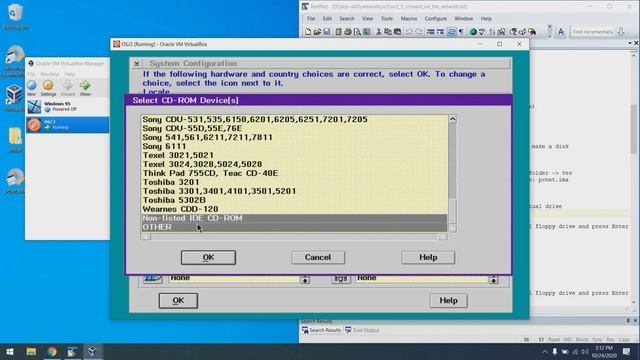The width and height of the screenshot is (640, 360).
Task: Click Cancel in Select CD-ROM Device(s) dialog
Action: [318, 258]
